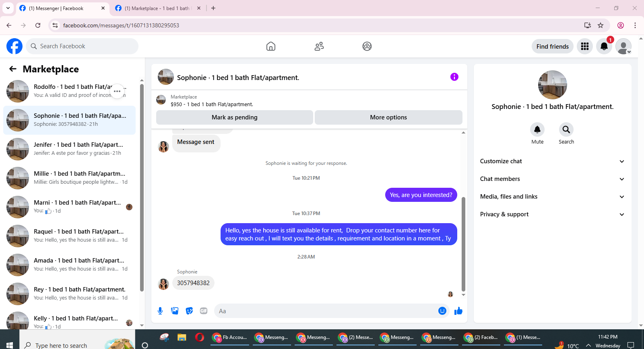The height and width of the screenshot is (349, 644).
Task: Open the $950 Marketplace listing link
Action: (x=212, y=104)
